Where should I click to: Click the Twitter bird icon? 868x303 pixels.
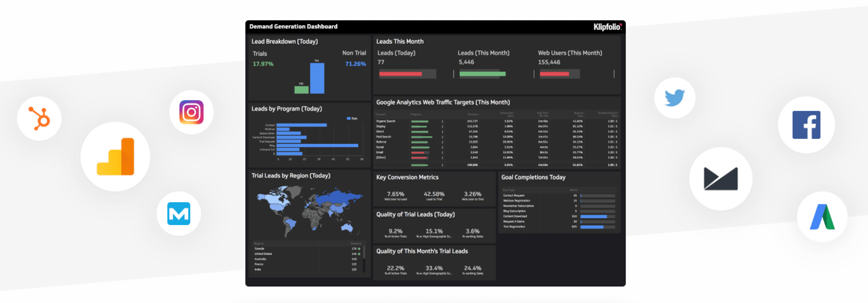675,98
